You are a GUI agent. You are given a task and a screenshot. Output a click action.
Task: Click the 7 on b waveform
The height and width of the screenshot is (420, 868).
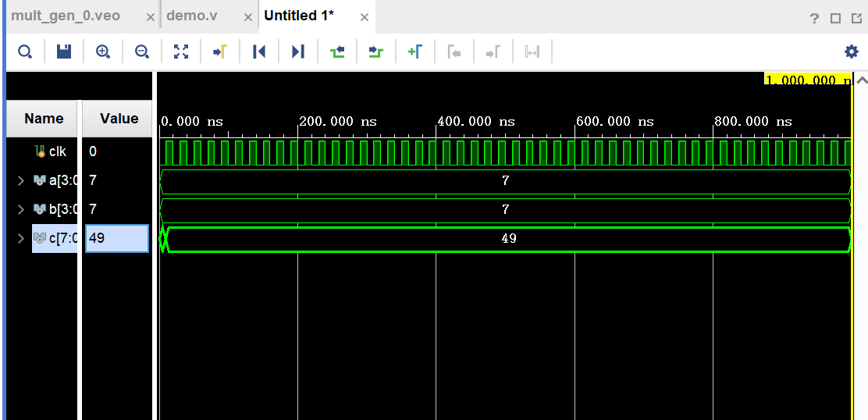(x=505, y=210)
